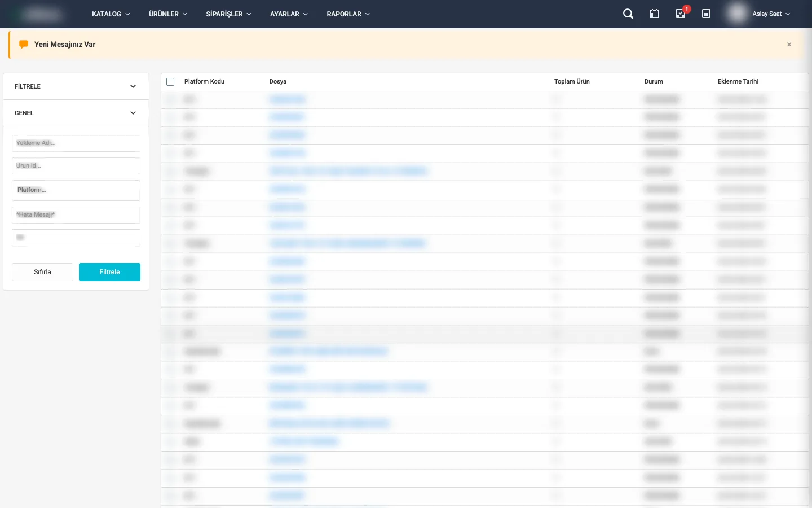Click the Sıfırla reset button
Image resolution: width=812 pixels, height=508 pixels.
coord(42,272)
